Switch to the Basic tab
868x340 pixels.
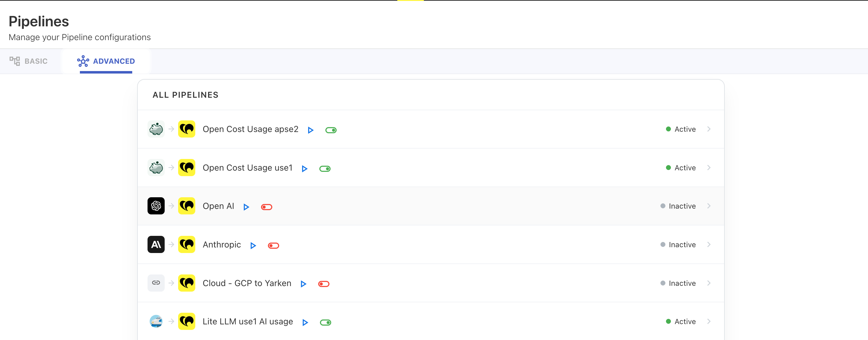29,61
